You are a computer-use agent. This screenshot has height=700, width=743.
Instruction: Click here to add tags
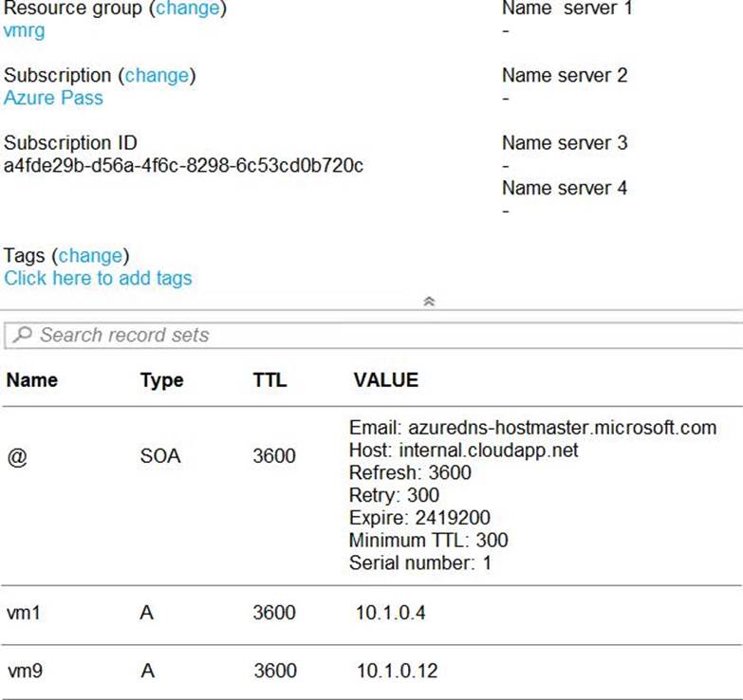click(98, 278)
